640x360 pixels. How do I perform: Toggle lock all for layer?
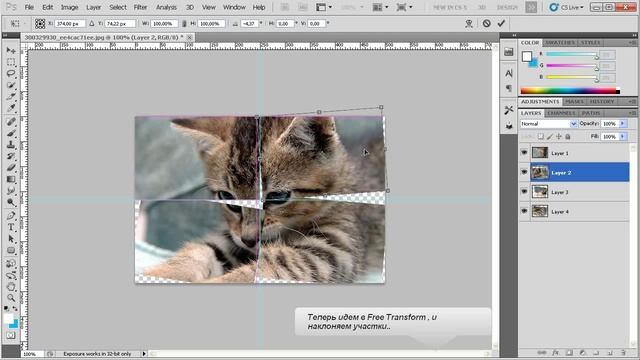[568, 136]
